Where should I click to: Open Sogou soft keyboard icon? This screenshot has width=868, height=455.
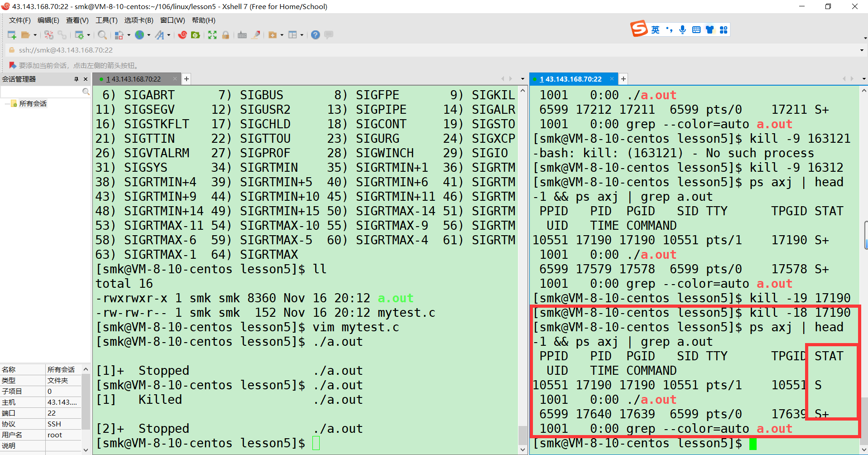click(x=696, y=30)
